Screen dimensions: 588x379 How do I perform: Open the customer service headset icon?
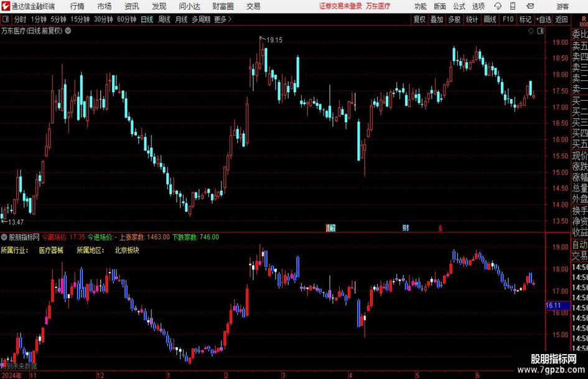[x=498, y=6]
